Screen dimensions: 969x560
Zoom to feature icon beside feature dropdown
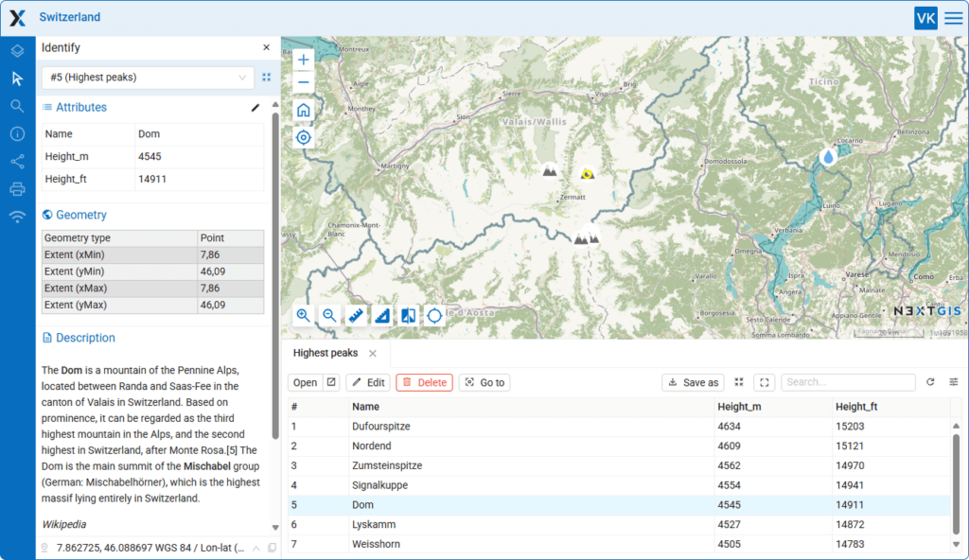point(266,78)
